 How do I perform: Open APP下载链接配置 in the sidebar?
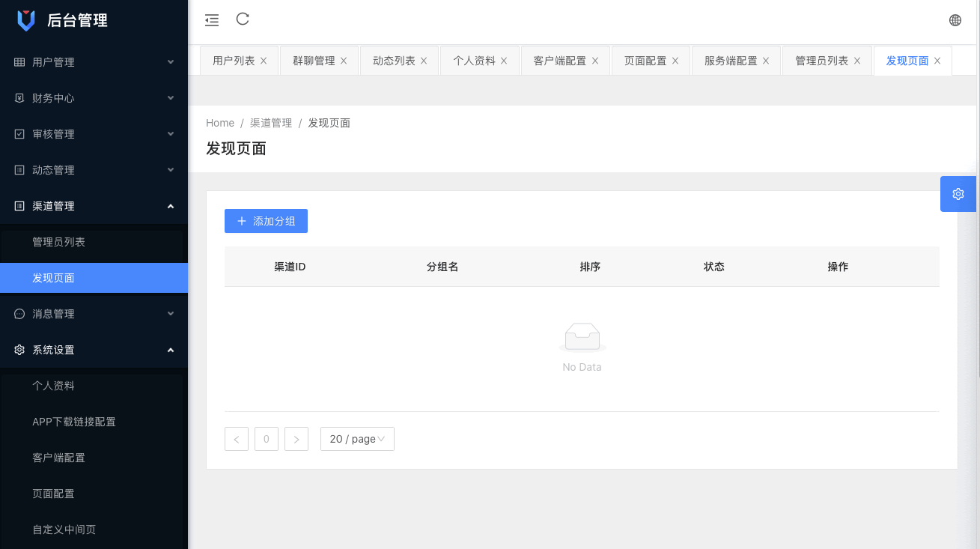pos(74,422)
